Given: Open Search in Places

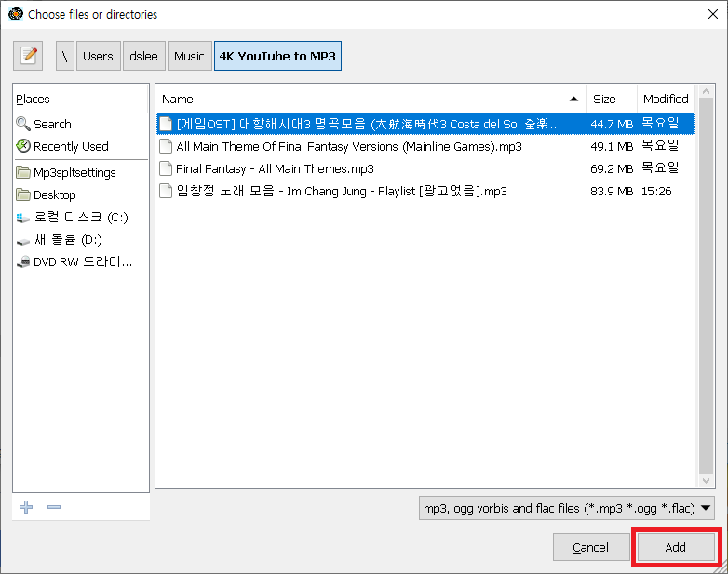Looking at the screenshot, I should [52, 124].
